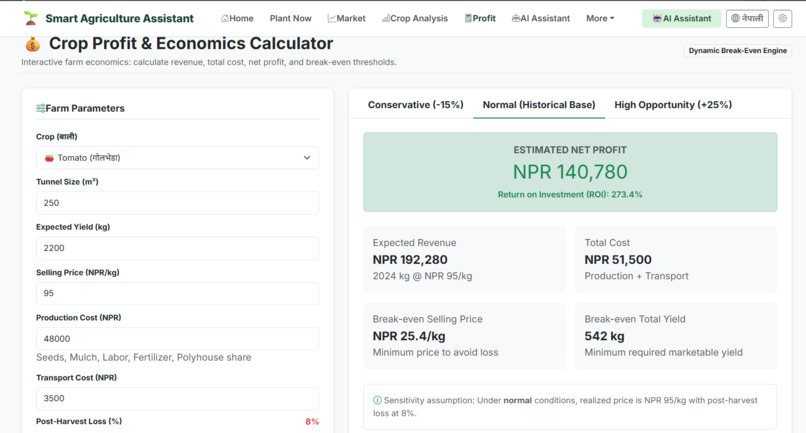Switch language with the नेपाली button
The height and width of the screenshot is (433, 806).
click(x=747, y=19)
